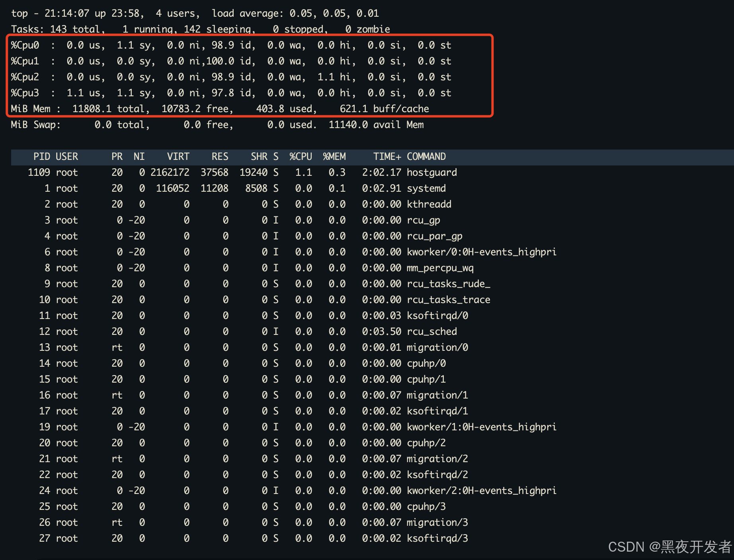734x560 pixels.
Task: Click the %CPU column header
Action: [x=301, y=157]
